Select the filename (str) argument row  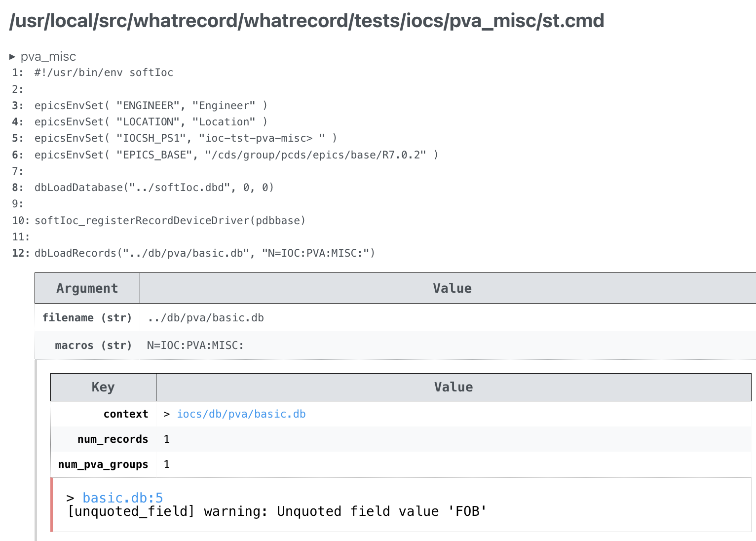pyautogui.click(x=205, y=317)
